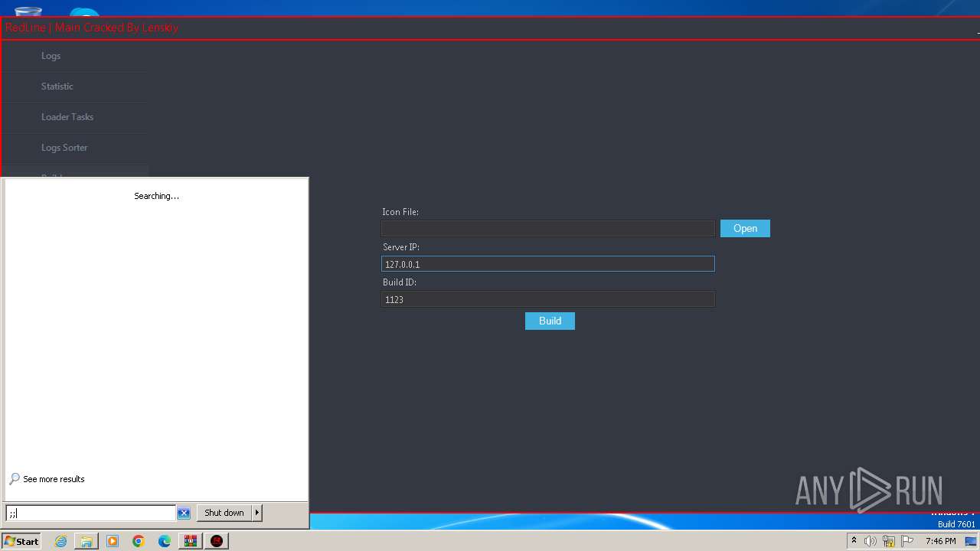Open Windows Media Player from taskbar
980x551 pixels.
point(113,541)
